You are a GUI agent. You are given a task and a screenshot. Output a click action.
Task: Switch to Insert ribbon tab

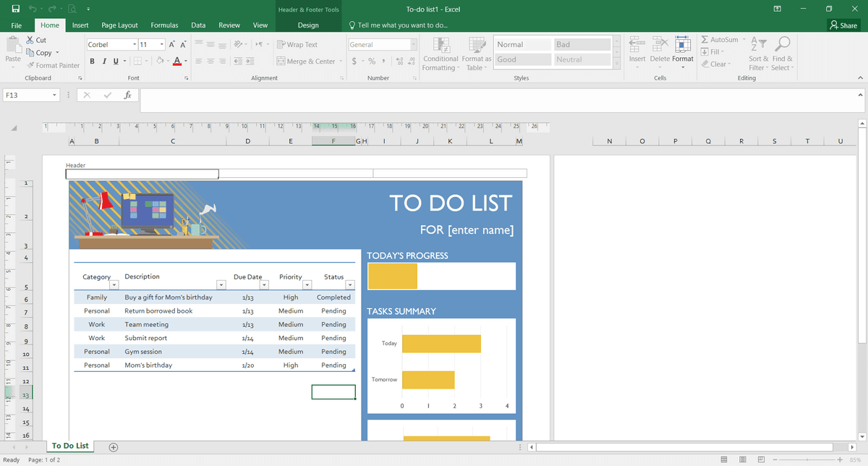click(x=80, y=25)
